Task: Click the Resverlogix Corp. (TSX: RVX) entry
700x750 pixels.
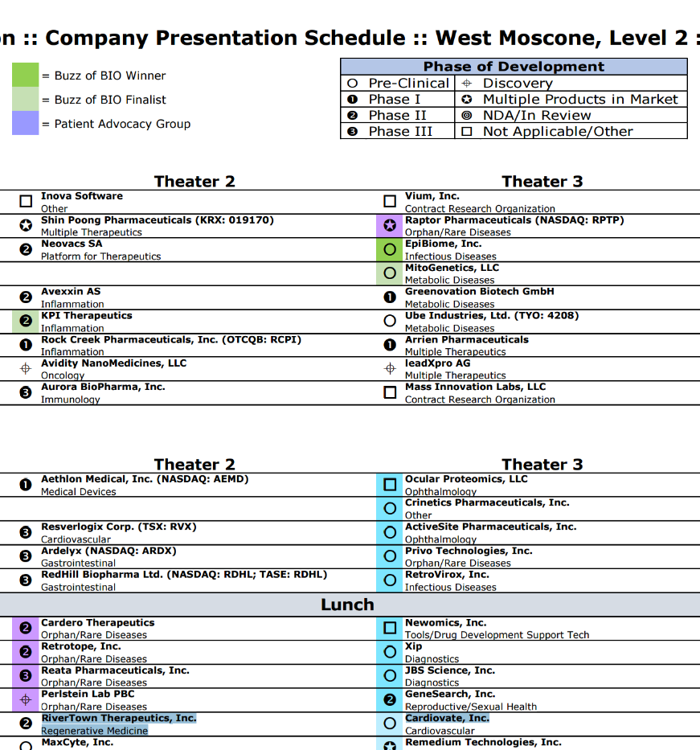Action: pyautogui.click(x=119, y=527)
